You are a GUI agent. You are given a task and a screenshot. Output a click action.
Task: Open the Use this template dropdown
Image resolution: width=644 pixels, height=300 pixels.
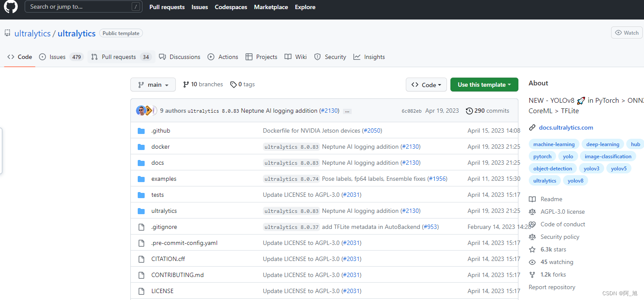484,85
